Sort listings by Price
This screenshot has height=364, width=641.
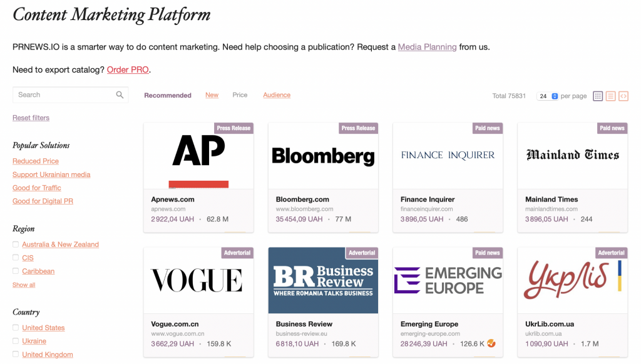pyautogui.click(x=240, y=95)
